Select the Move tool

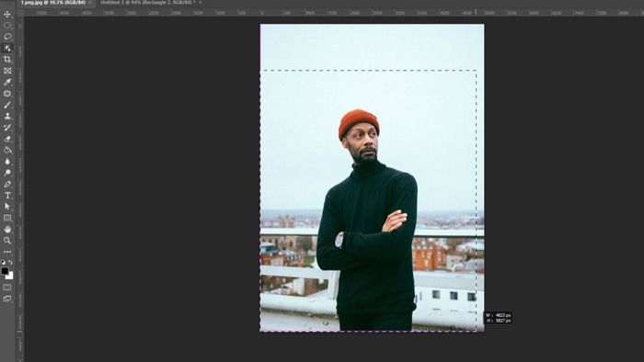tap(7, 15)
